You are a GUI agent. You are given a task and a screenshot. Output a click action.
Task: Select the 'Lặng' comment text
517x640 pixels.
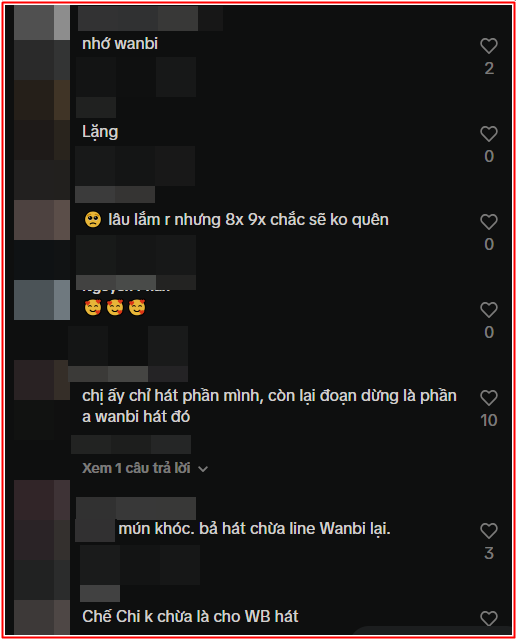click(x=100, y=132)
